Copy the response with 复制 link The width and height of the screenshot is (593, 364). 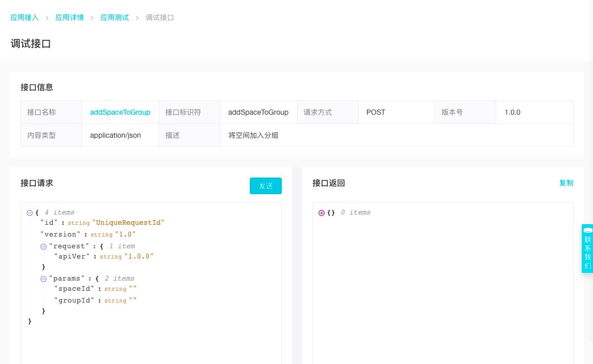(x=566, y=183)
